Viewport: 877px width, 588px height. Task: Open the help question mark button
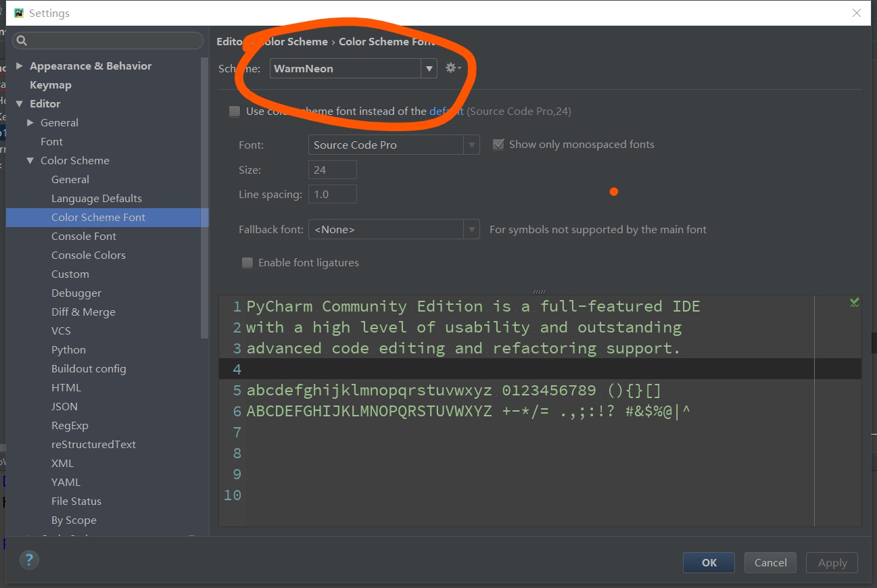point(29,560)
